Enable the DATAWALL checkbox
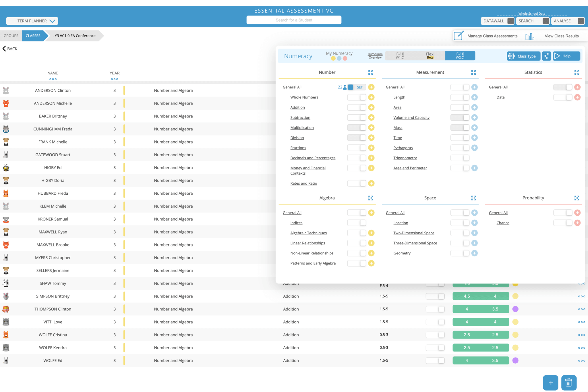The image size is (588, 392). tap(510, 21)
